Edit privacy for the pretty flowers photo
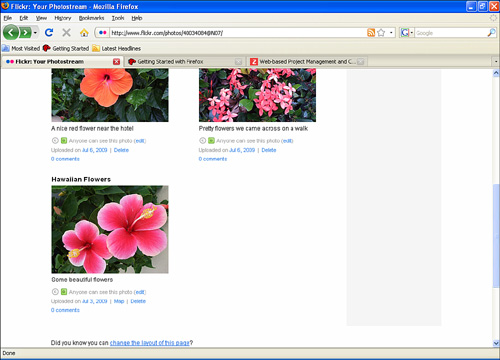 288,141
